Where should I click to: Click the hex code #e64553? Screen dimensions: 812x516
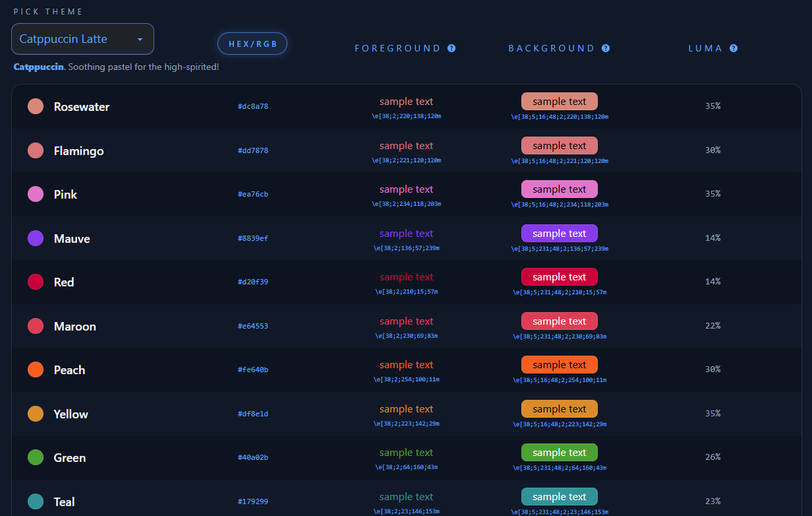pyautogui.click(x=253, y=326)
